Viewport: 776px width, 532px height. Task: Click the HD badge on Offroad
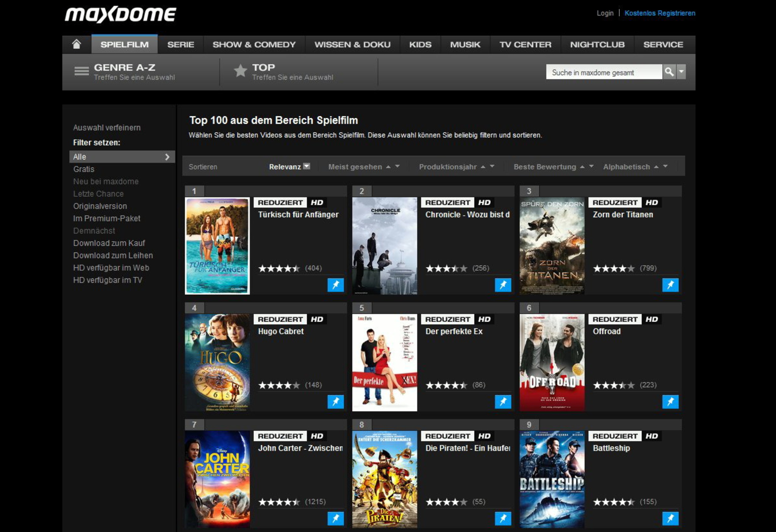(x=651, y=319)
